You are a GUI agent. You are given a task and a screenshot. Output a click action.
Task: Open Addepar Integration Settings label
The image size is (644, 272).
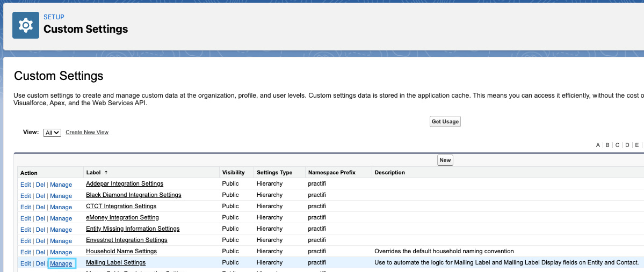tap(125, 183)
